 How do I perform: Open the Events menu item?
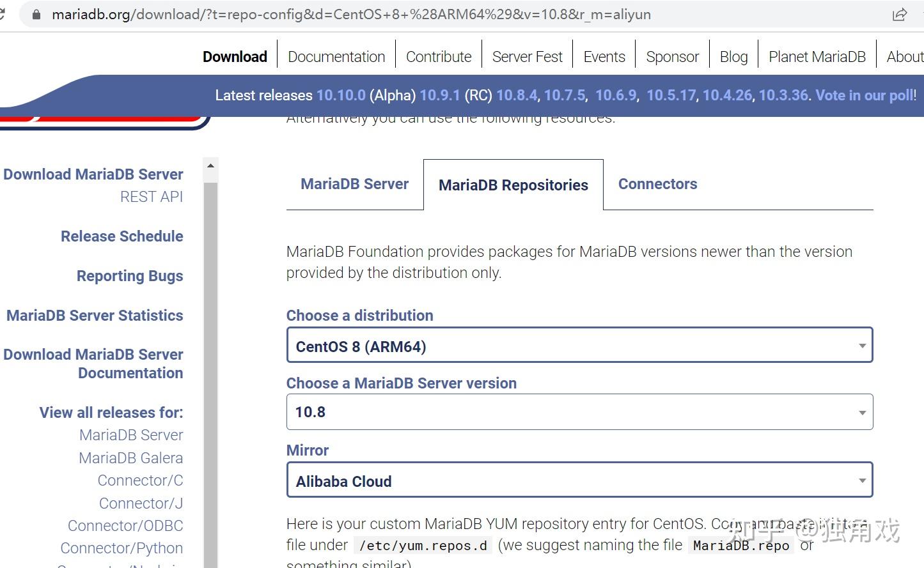(604, 56)
